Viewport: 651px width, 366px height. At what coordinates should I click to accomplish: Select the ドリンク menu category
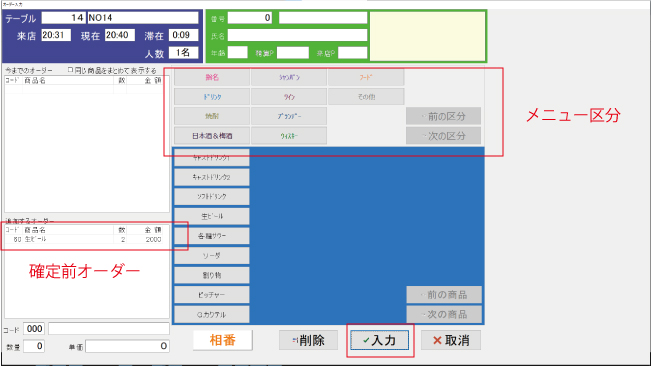(x=212, y=97)
